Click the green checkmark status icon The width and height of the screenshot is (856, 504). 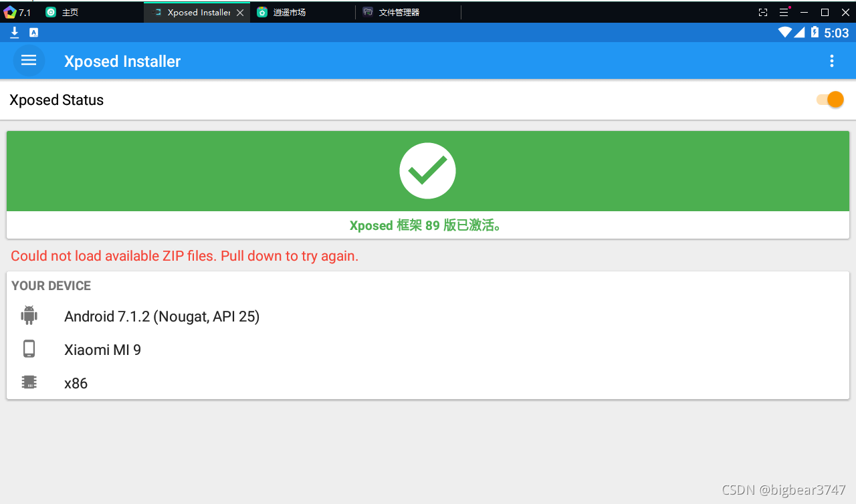click(427, 170)
